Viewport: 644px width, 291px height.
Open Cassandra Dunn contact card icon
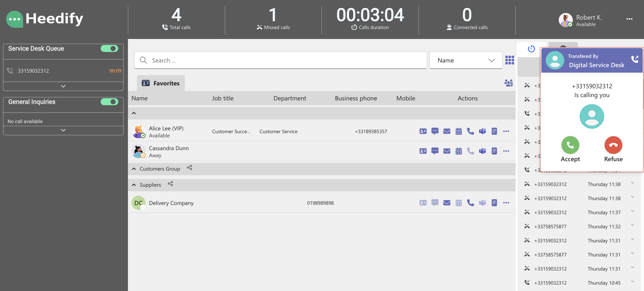coord(423,151)
